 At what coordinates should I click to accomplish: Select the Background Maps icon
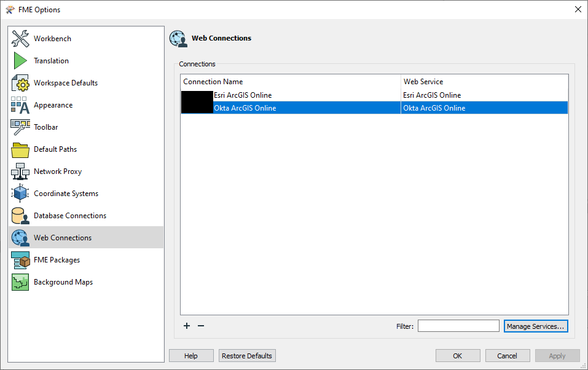[x=20, y=282]
